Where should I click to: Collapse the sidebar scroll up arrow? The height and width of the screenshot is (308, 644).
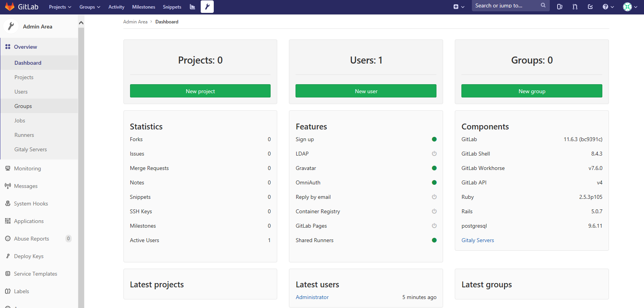(81, 23)
